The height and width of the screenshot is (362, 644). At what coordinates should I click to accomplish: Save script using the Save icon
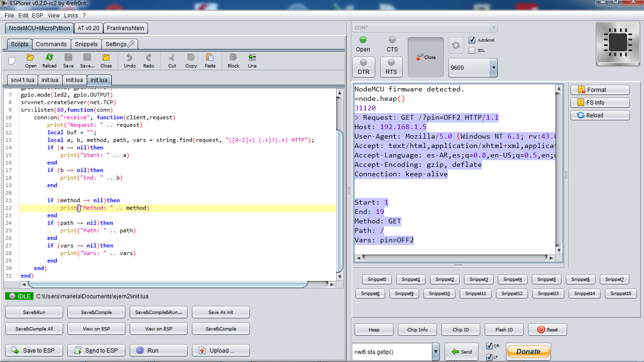click(68, 60)
